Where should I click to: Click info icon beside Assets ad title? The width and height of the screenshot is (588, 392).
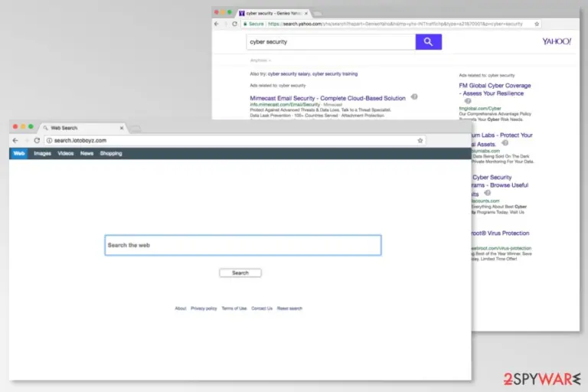pyautogui.click(x=505, y=143)
